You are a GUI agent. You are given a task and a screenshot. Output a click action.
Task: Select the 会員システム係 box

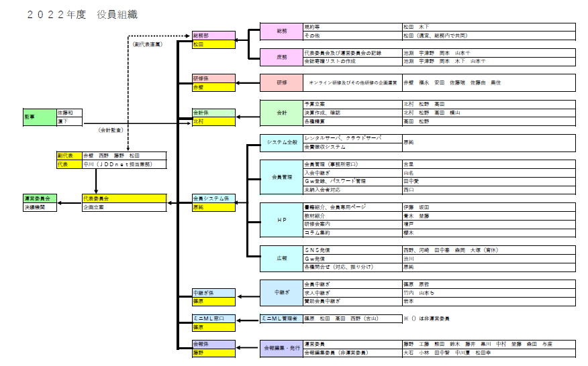tap(213, 199)
